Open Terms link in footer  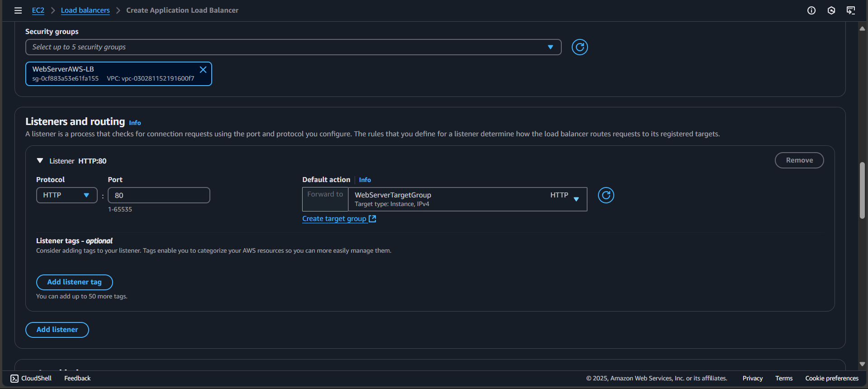coord(784,378)
